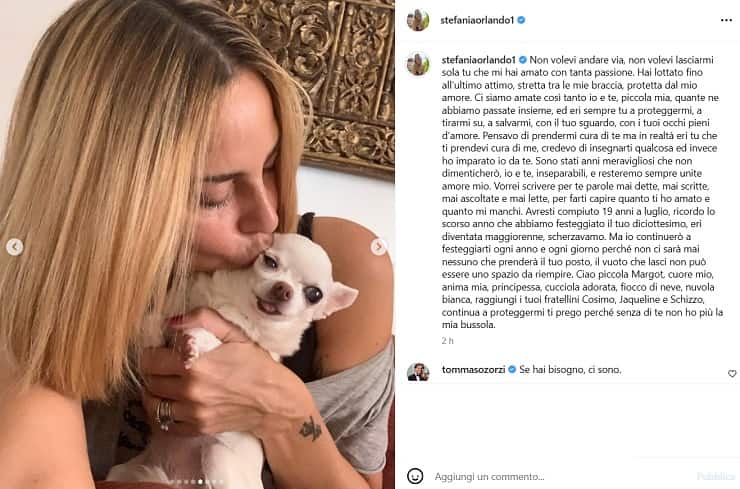Click the caption author's profile avatar
This screenshot has width=740, height=489.
pos(418,64)
